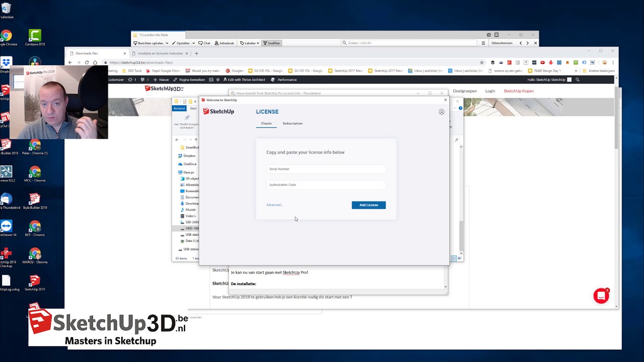Screen dimensions: 644x362
Task: Click the WordPress admin bar search icon
Action: point(578,79)
